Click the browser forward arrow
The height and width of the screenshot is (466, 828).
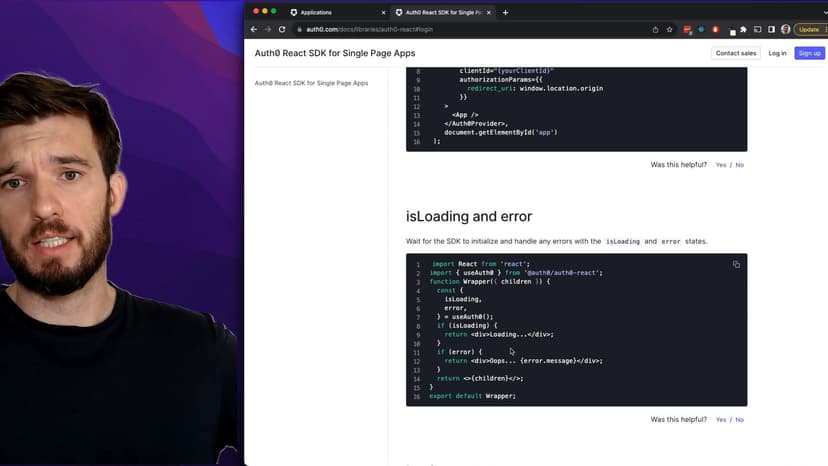click(x=268, y=29)
